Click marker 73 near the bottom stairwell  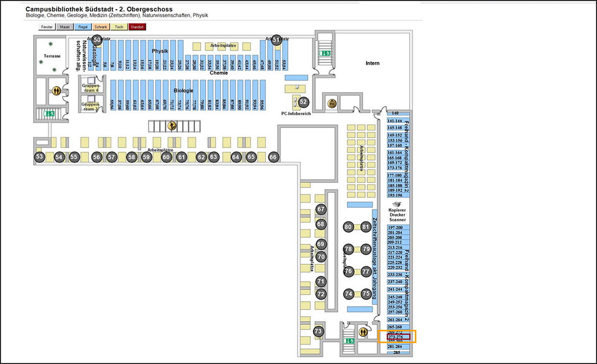point(318,331)
